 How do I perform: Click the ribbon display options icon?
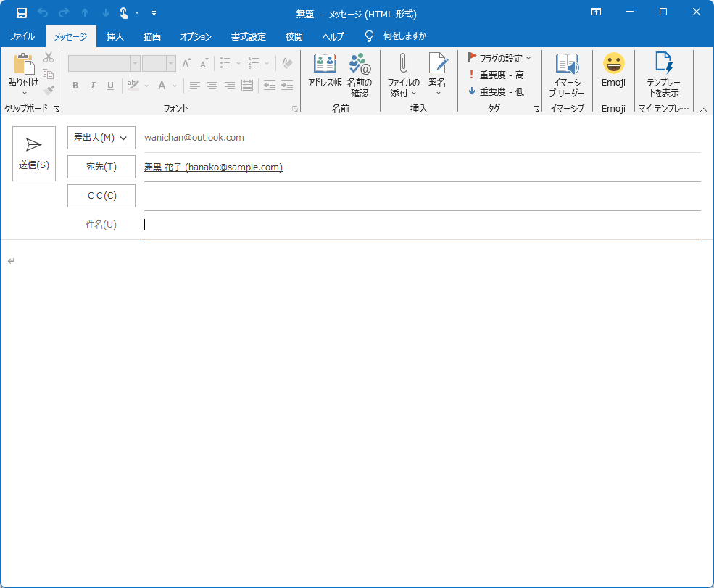pos(596,12)
